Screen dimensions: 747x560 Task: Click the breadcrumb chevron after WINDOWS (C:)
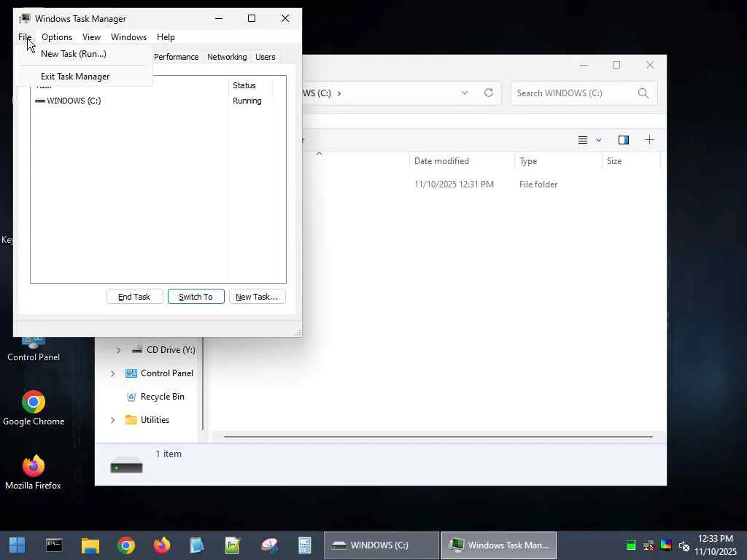point(339,93)
